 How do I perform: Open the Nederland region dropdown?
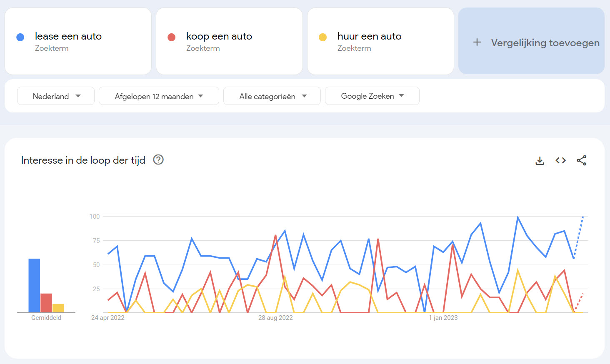click(x=56, y=96)
